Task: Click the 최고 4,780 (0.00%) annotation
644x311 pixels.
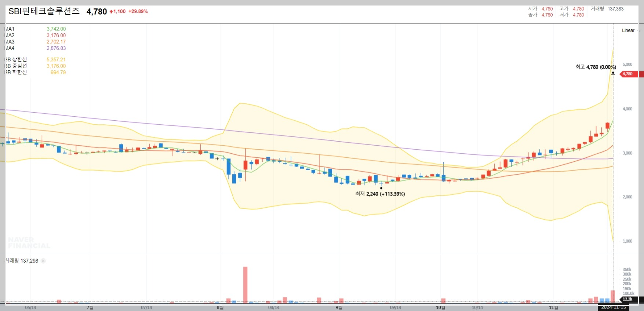Action: (x=596, y=67)
